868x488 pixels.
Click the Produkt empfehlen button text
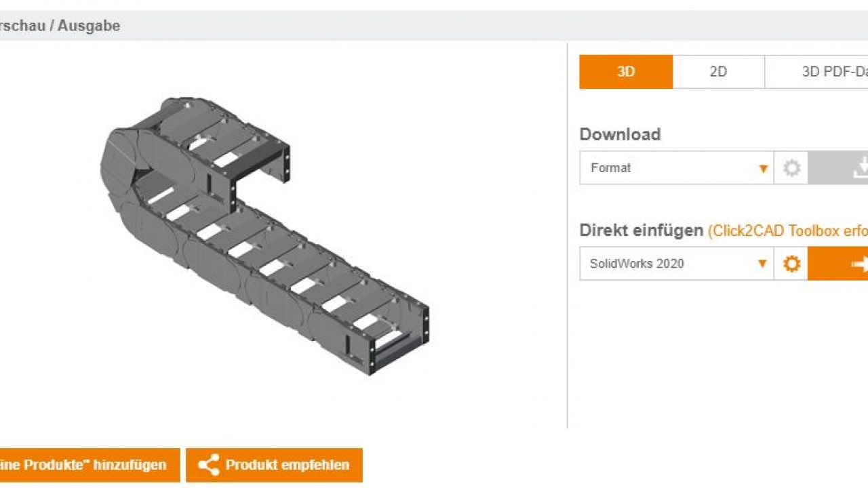(x=287, y=465)
